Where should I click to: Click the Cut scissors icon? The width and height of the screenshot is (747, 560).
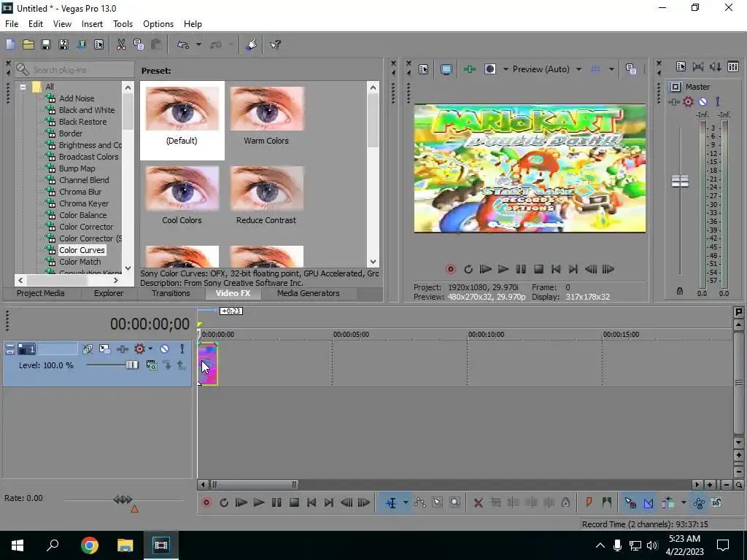tap(121, 44)
